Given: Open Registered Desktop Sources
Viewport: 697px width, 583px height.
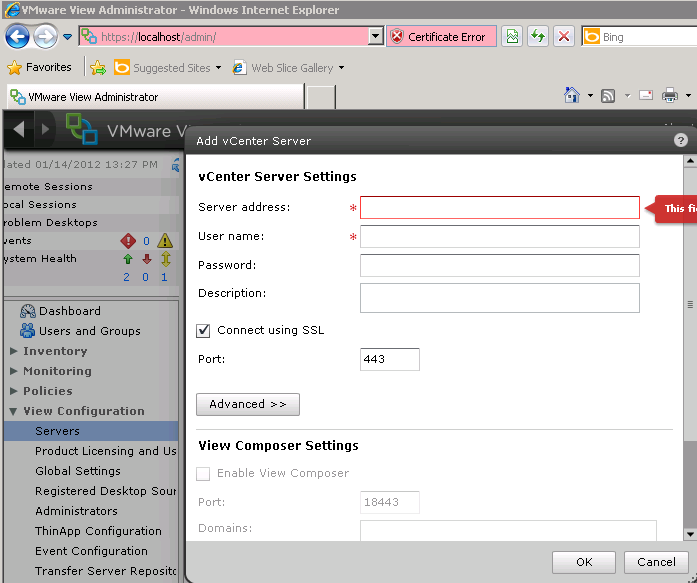Looking at the screenshot, I should tap(106, 491).
